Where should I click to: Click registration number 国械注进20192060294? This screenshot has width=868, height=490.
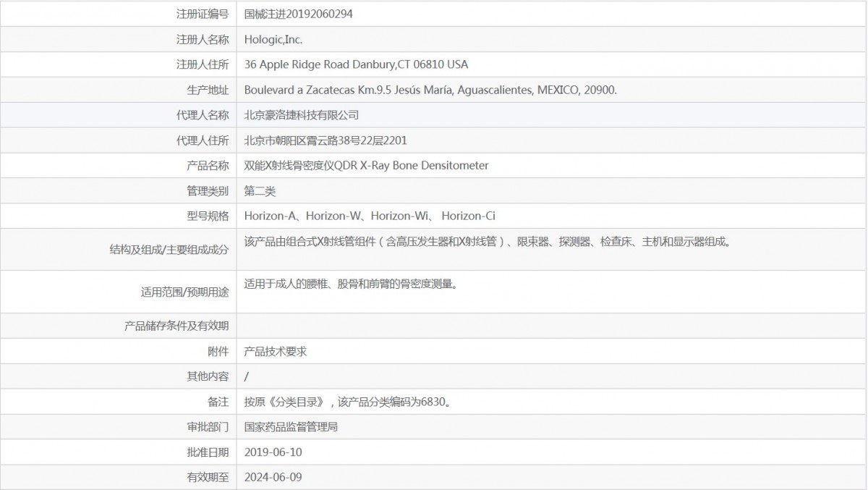[x=299, y=14]
